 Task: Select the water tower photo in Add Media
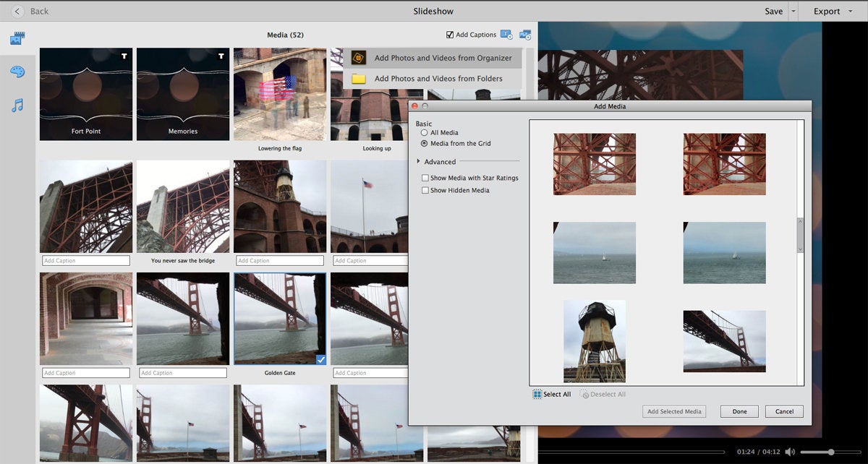pos(595,341)
